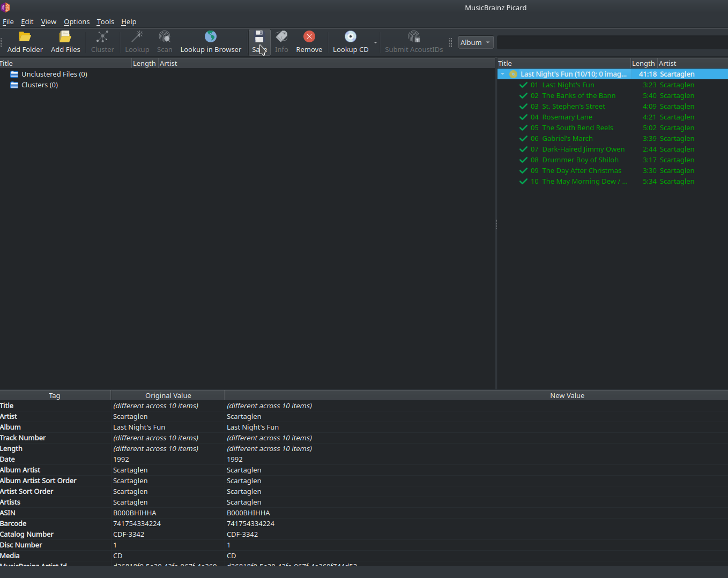Click the left pane Artist column header

tap(326, 63)
